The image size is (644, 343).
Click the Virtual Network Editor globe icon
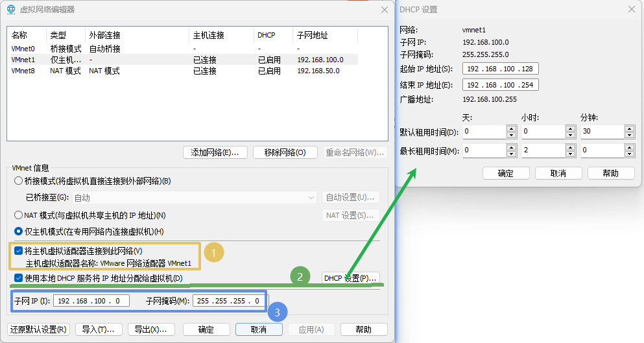11,9
